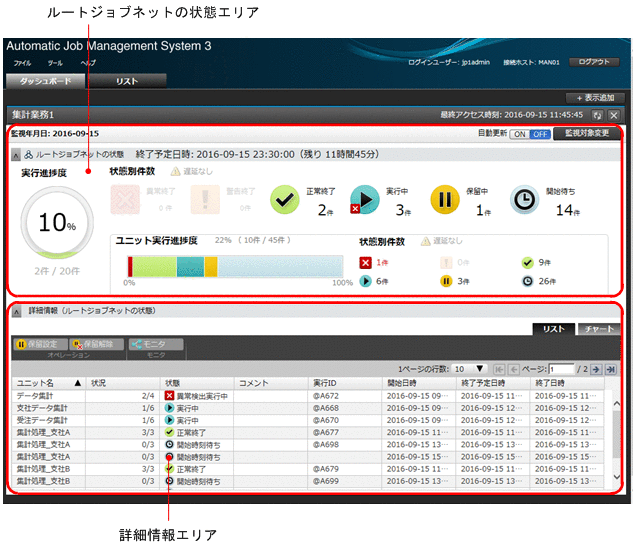Screen dimensions: 635x547
Task: Go to first page of list
Action: (x=499, y=369)
